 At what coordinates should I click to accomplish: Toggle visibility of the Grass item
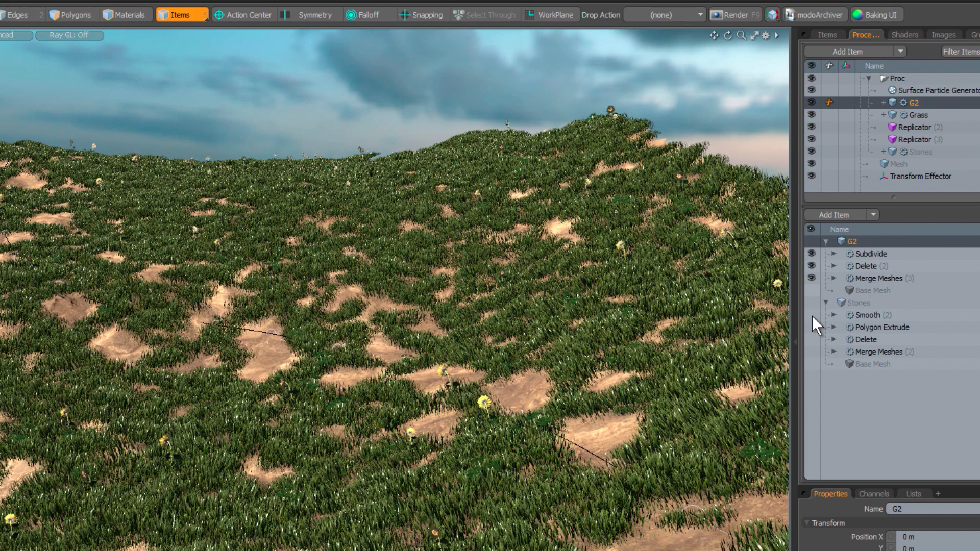pyautogui.click(x=812, y=114)
